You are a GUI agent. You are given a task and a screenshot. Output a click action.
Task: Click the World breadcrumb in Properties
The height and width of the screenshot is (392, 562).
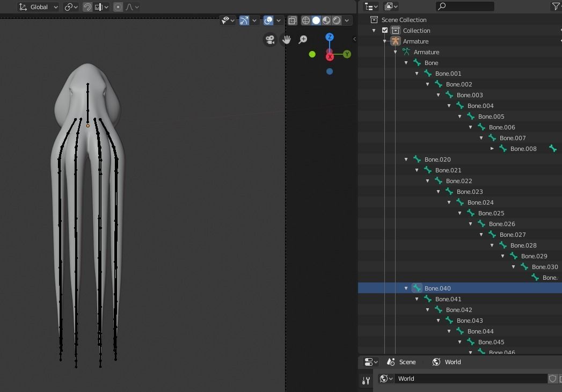447,362
